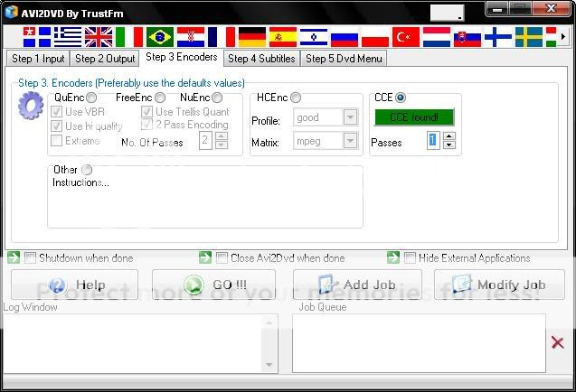
Task: Click the green CCE found! button
Action: click(x=414, y=117)
